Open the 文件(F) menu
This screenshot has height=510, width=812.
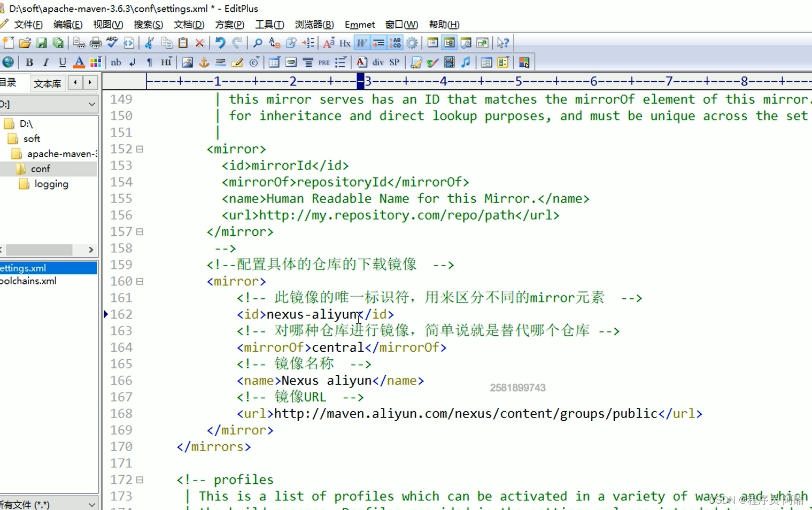tap(28, 25)
